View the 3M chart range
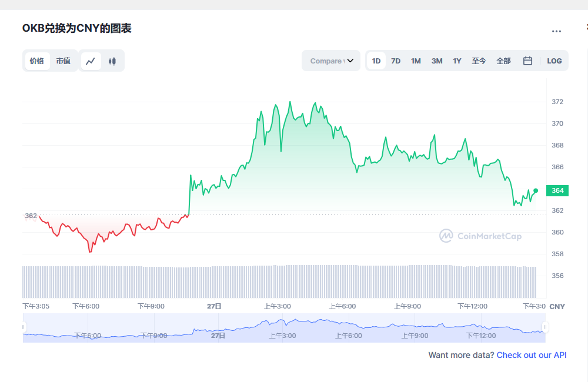The height and width of the screenshot is (382, 588). (x=436, y=61)
